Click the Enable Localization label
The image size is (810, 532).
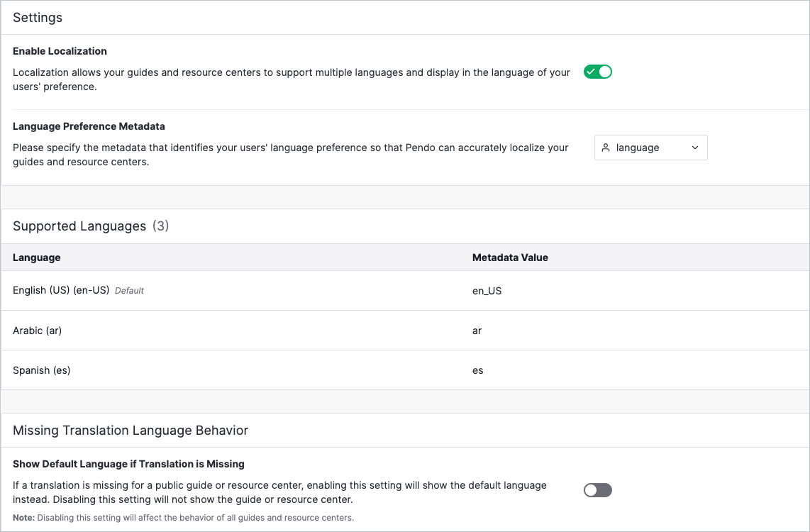click(x=60, y=51)
